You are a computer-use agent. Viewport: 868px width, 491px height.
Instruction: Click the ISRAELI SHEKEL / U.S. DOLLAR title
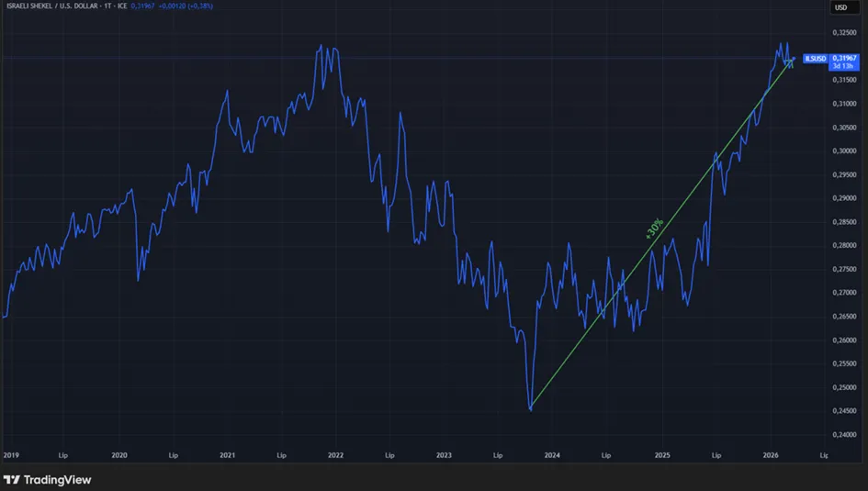(x=51, y=6)
